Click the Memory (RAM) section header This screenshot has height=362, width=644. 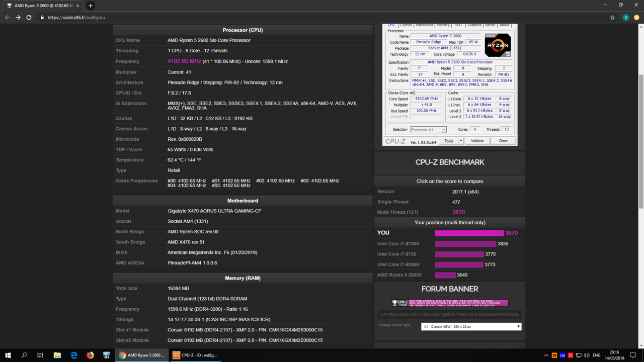coord(243,278)
